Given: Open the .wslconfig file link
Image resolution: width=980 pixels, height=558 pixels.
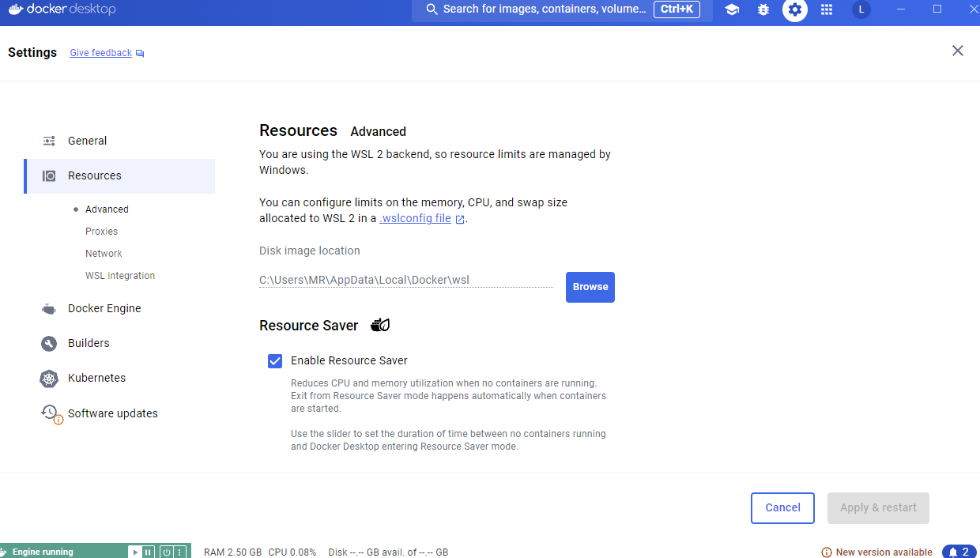Looking at the screenshot, I should [x=416, y=218].
